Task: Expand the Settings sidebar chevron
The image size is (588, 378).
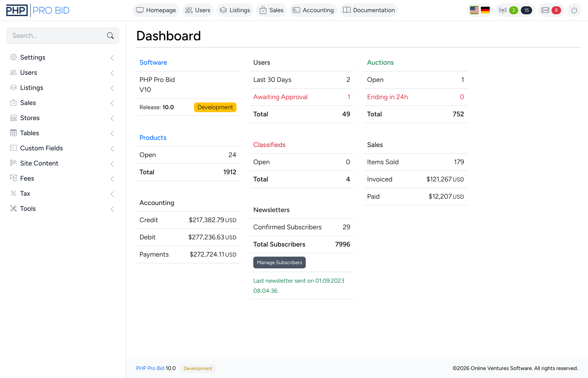Action: click(112, 58)
